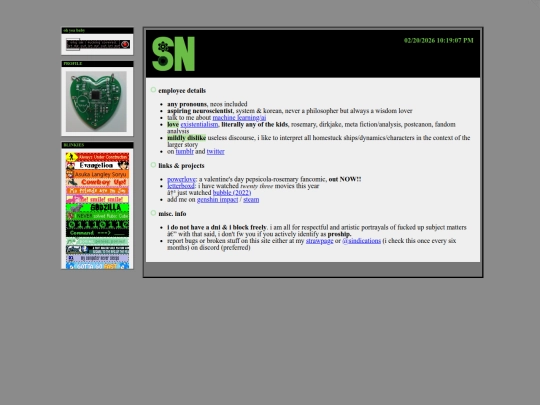Visit the twitter link
The height and width of the screenshot is (405, 540).
tap(216, 151)
